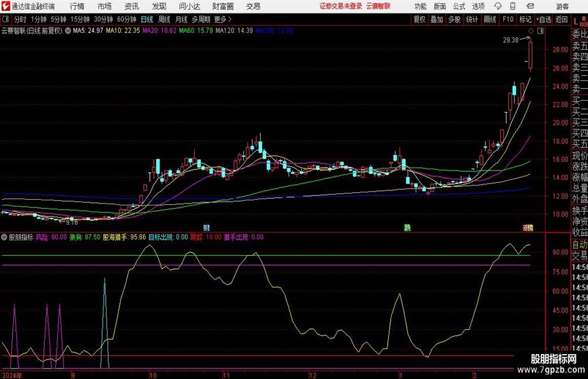
Task: Switch to the 60分钟 period tab
Action: 127,19
